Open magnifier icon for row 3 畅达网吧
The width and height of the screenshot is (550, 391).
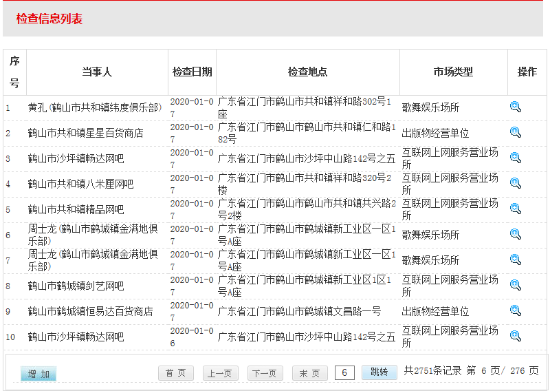(515, 158)
